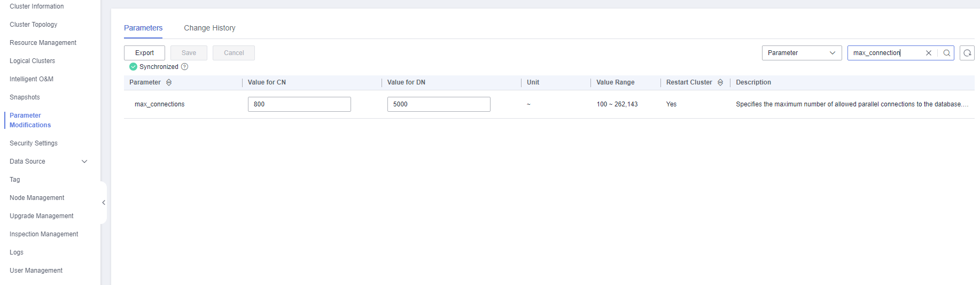
Task: Click the max_connections description text
Action: pyautogui.click(x=852, y=104)
